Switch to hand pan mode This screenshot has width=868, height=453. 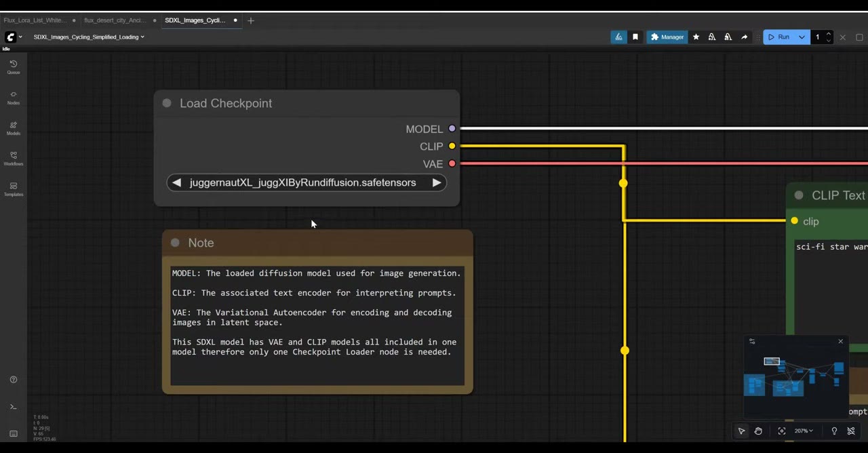[758, 431]
